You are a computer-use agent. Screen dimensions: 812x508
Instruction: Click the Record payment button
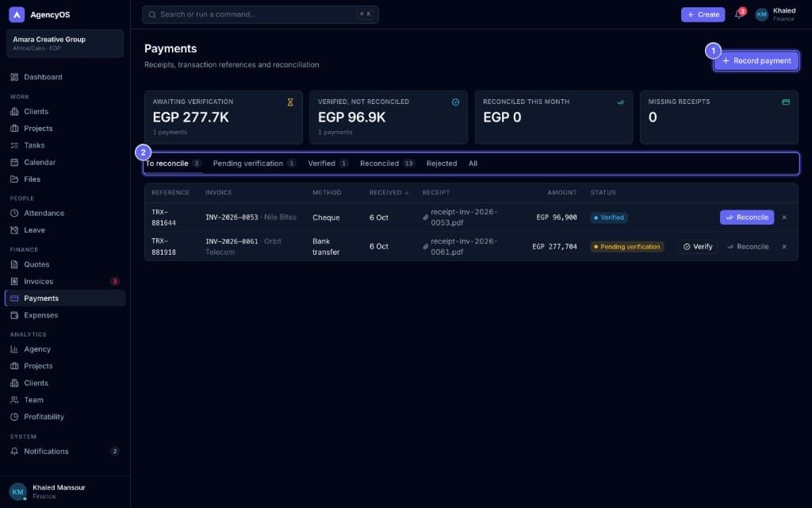click(756, 61)
